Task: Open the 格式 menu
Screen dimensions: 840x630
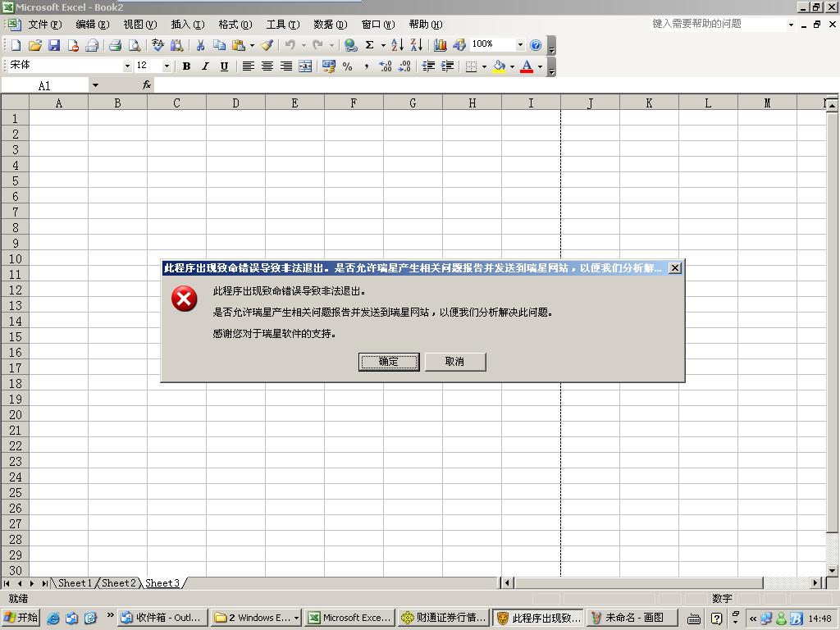Action: point(235,24)
